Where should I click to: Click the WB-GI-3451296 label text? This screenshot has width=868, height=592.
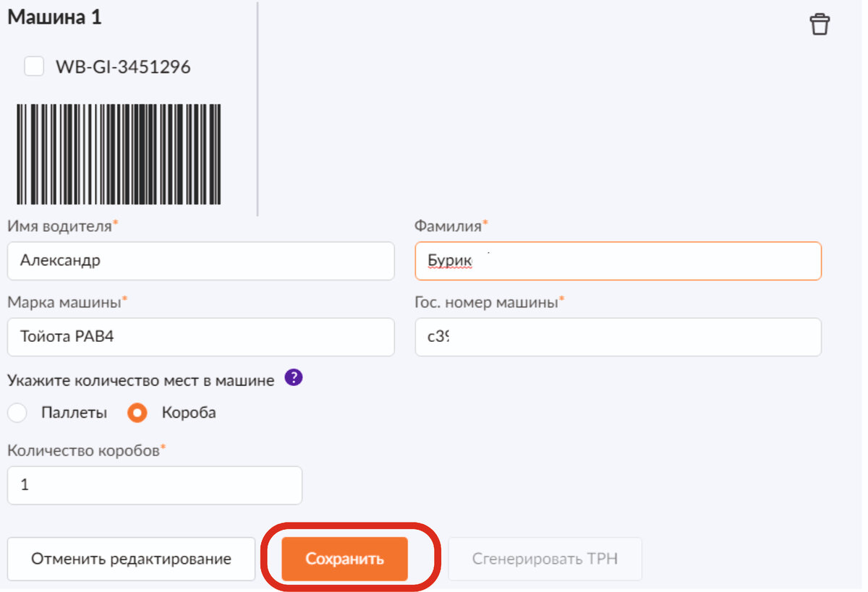coord(123,67)
